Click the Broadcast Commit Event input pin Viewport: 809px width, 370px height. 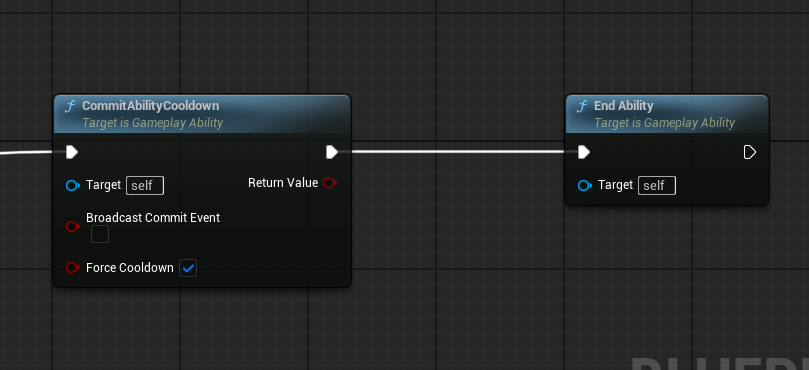73,226
